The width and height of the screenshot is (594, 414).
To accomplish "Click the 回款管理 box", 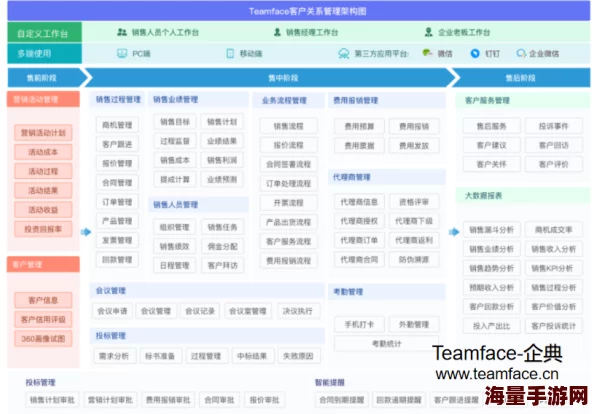I will pyautogui.click(x=117, y=260).
